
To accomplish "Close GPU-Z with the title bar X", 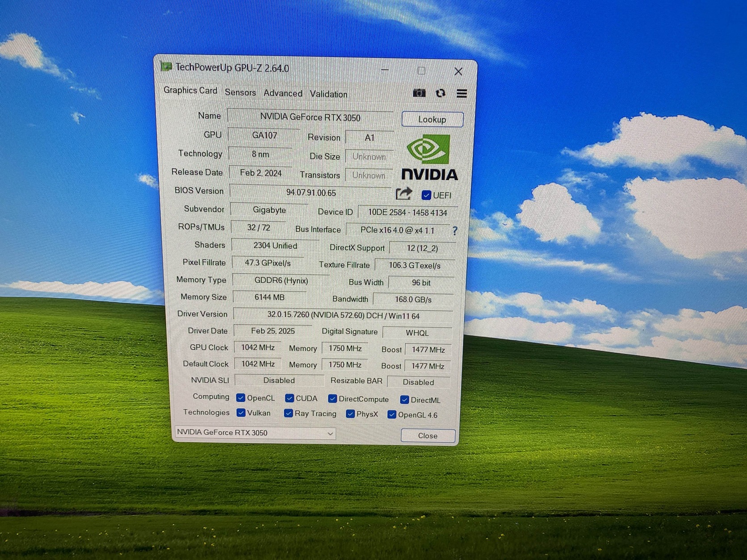I will (458, 71).
